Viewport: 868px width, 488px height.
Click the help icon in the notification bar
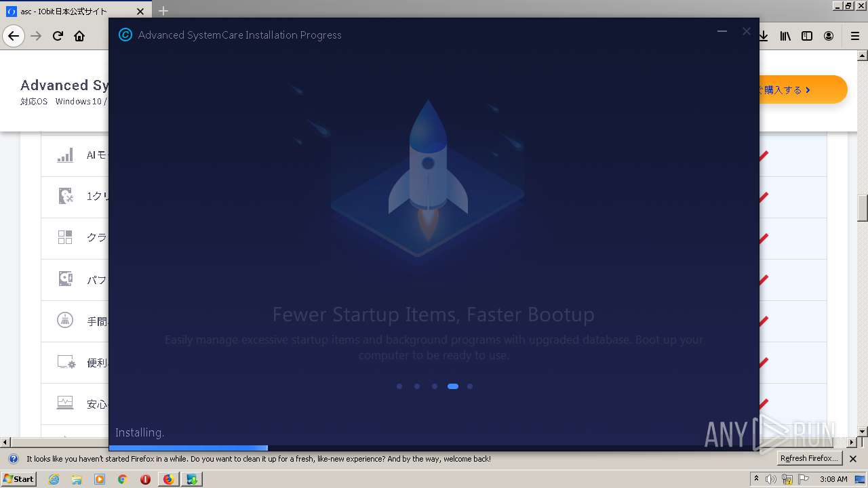(13, 459)
